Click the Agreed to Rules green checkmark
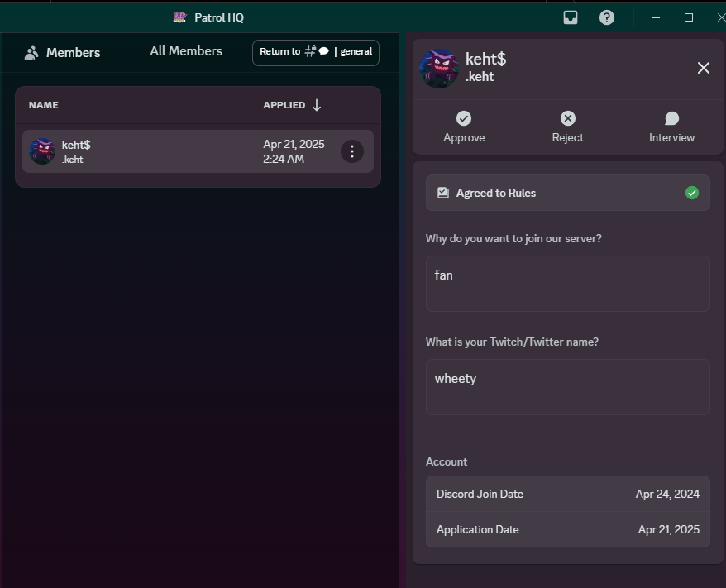The width and height of the screenshot is (726, 588). (x=692, y=193)
